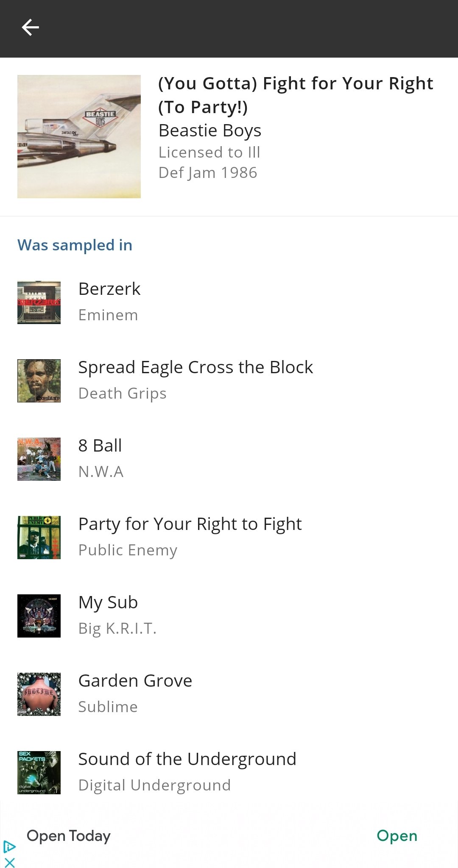
Task: Open Public Enemy album cover thumbnail
Action: pyautogui.click(x=39, y=538)
